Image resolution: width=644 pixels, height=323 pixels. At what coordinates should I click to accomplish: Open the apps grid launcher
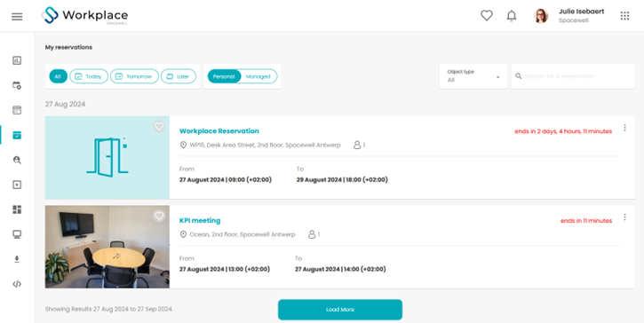[x=624, y=16]
